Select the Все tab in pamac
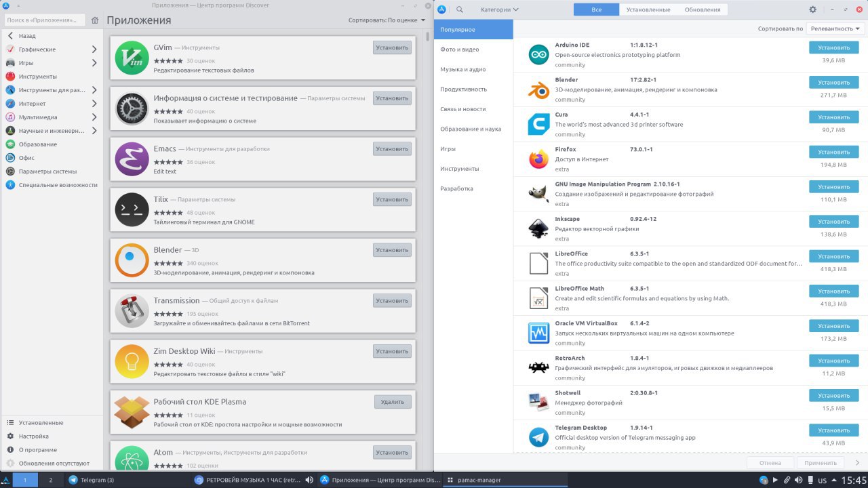868x488 pixels. [x=597, y=9]
